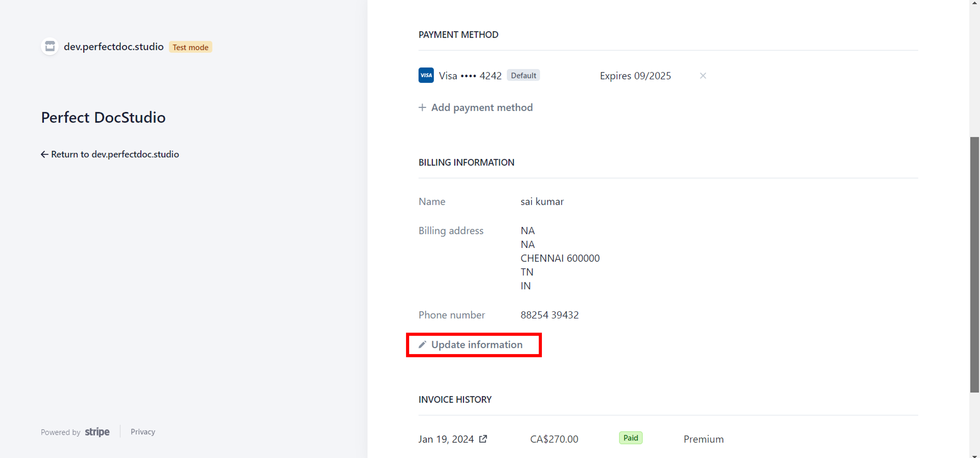Click the green Paid status badge
Viewport: 980px width, 458px height.
(x=630, y=438)
